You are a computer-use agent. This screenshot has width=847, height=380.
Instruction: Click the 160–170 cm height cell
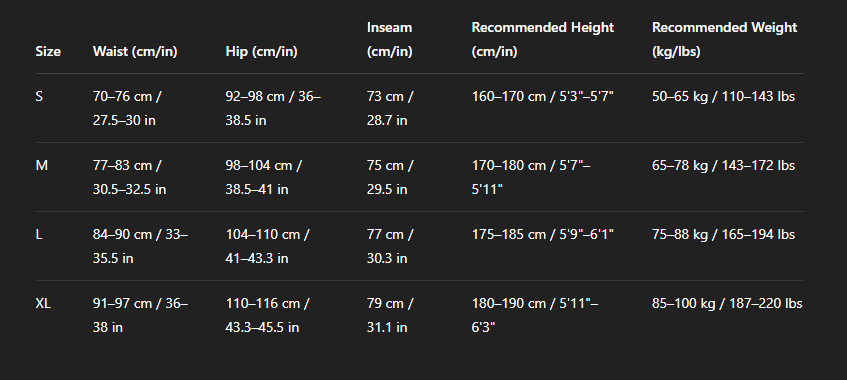coord(543,97)
